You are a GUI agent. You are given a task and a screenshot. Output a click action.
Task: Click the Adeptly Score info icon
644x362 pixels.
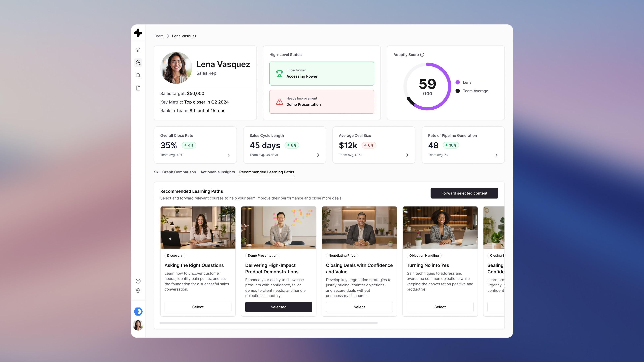[x=422, y=55]
